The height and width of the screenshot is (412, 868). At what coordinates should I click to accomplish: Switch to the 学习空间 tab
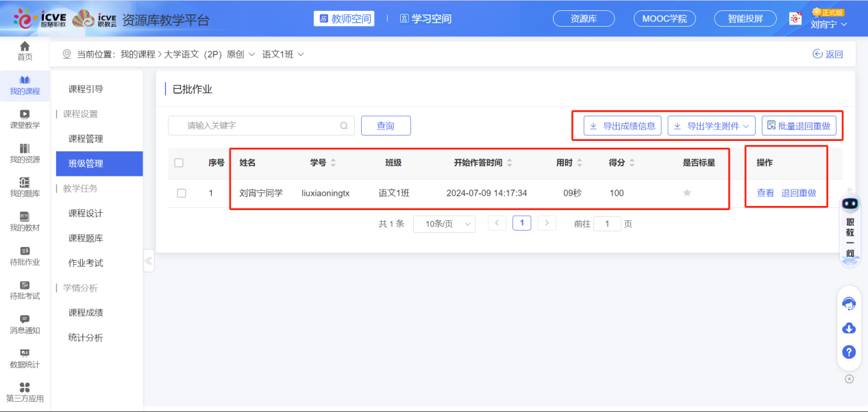425,18
